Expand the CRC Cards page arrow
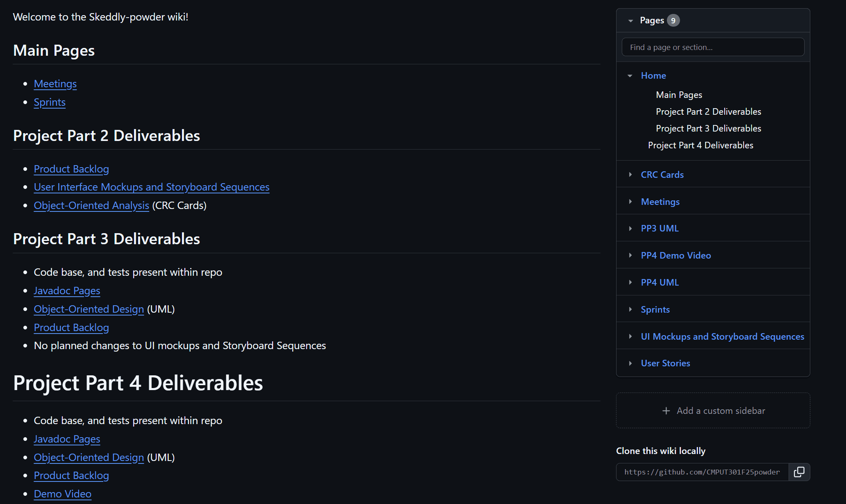Image resolution: width=846 pixels, height=504 pixels. point(630,175)
